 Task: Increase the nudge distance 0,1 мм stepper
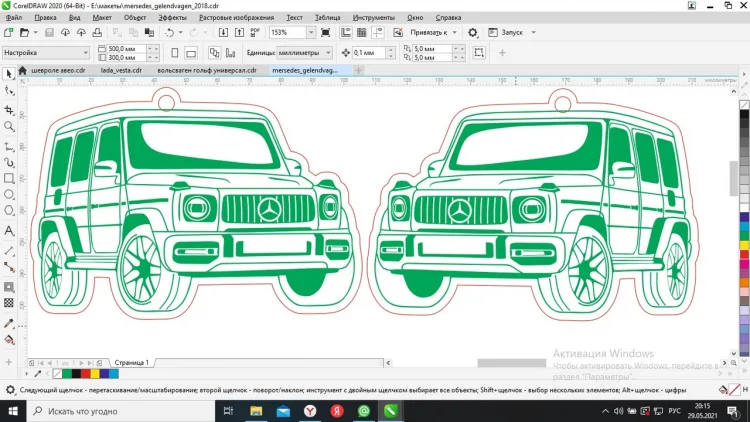tap(391, 49)
